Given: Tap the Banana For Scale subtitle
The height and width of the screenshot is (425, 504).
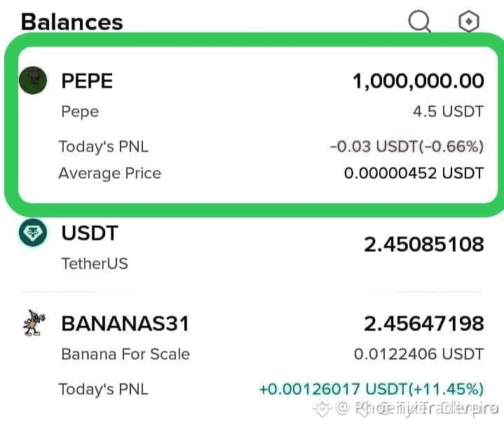Looking at the screenshot, I should pos(125,354).
